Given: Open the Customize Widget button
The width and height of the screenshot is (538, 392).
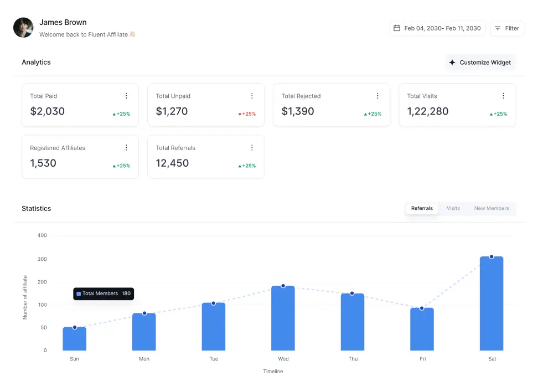Looking at the screenshot, I should 480,62.
